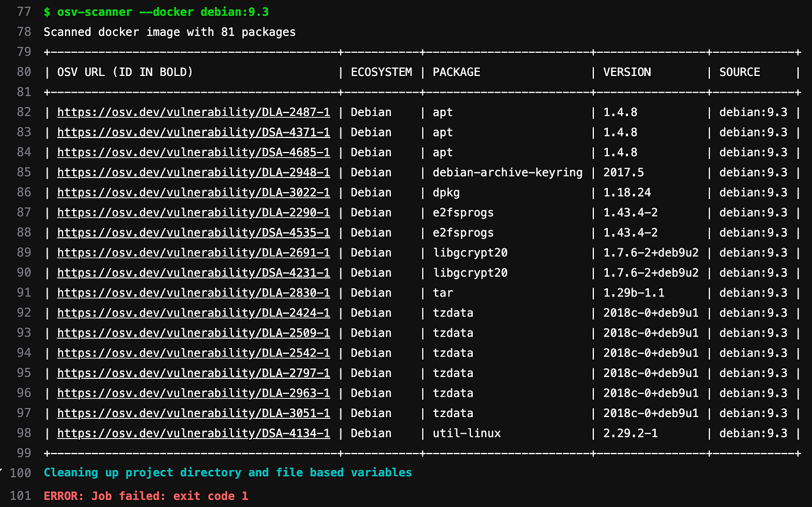
Task: Click the 'OSV URL (ID IN BOLD)' header
Action: (125, 72)
